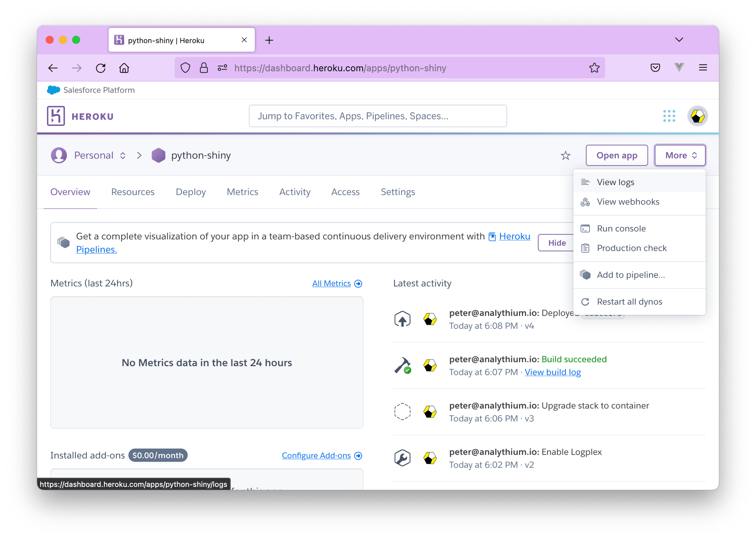756x539 pixels.
Task: Switch to the Resources tab
Action: (133, 192)
